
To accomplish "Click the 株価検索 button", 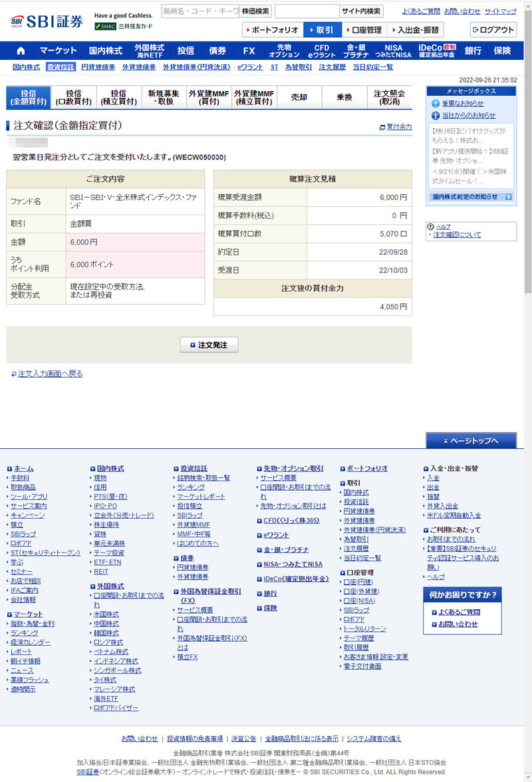I will (256, 11).
